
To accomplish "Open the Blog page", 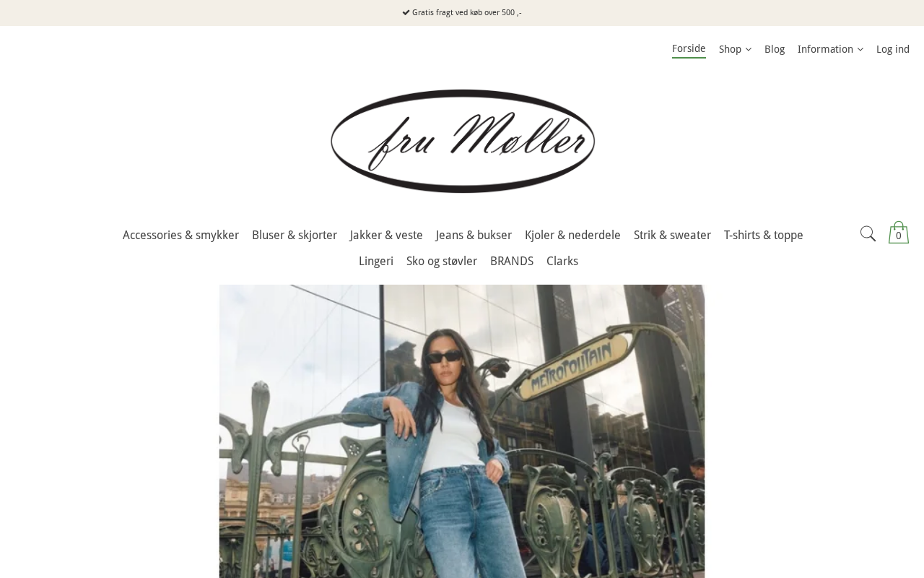I will pos(775,49).
